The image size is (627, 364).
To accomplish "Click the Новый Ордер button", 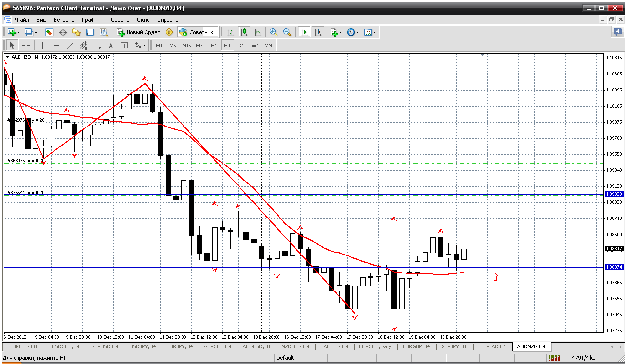I will 139,32.
